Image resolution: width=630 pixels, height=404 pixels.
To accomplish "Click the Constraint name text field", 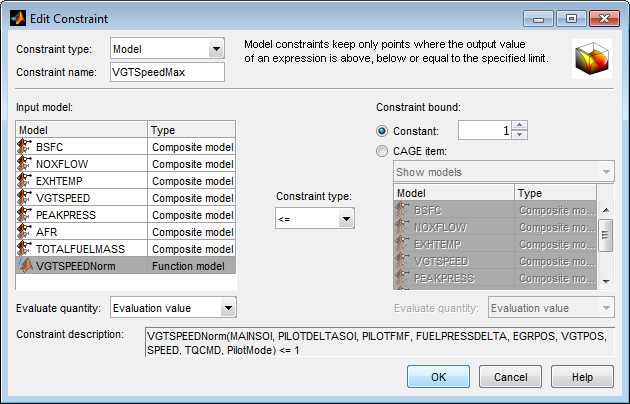I will [x=167, y=72].
